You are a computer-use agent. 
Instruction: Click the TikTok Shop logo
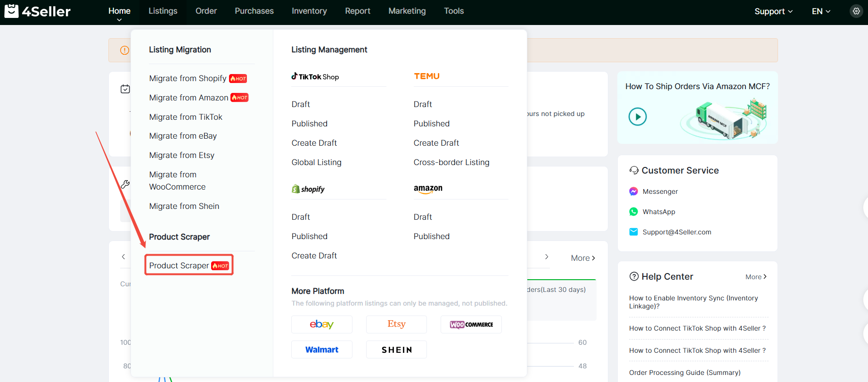pyautogui.click(x=315, y=76)
